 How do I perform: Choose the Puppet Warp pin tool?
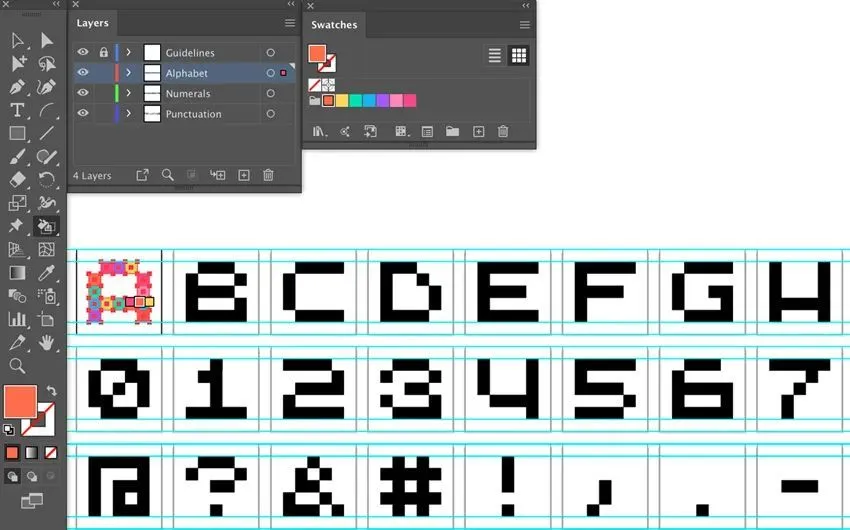pyautogui.click(x=16, y=225)
